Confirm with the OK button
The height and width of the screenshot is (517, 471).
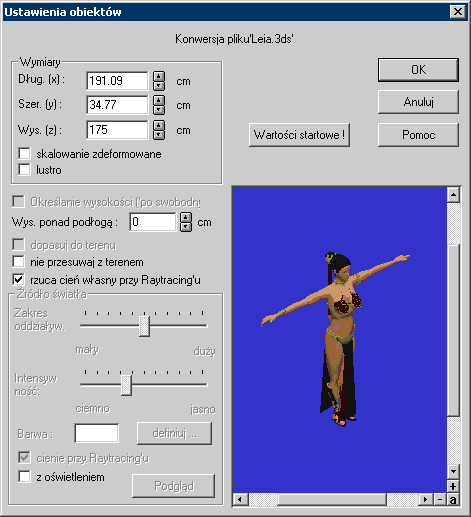pos(418,70)
